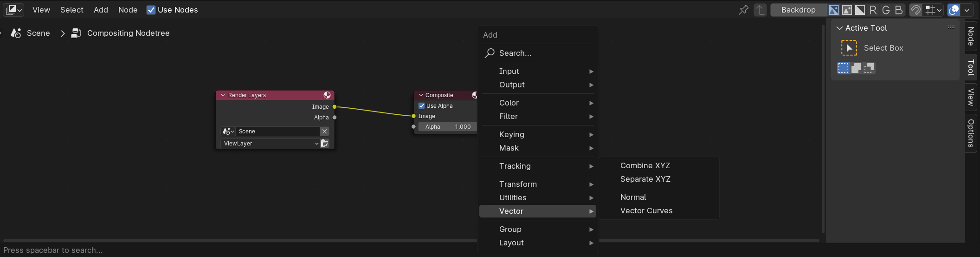Image resolution: width=980 pixels, height=257 pixels.
Task: Clear the scene with X button
Action: tap(325, 132)
